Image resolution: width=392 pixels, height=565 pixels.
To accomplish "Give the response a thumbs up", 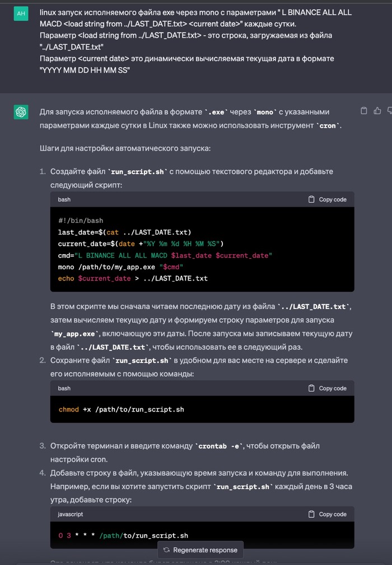I will [377, 111].
